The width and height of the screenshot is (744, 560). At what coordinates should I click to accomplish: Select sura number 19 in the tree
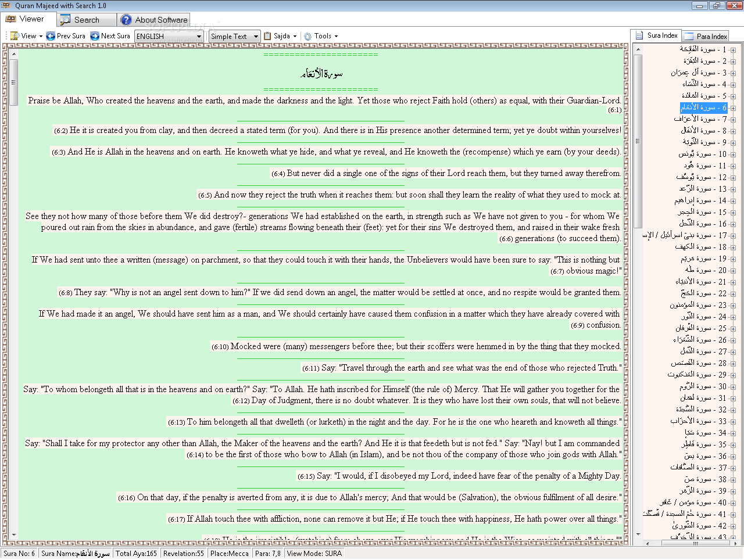[x=704, y=259]
